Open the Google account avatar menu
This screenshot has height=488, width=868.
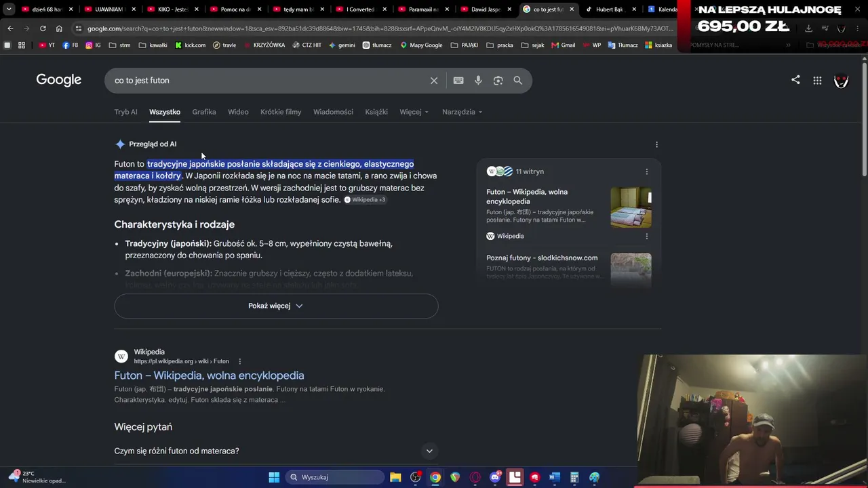click(x=841, y=81)
